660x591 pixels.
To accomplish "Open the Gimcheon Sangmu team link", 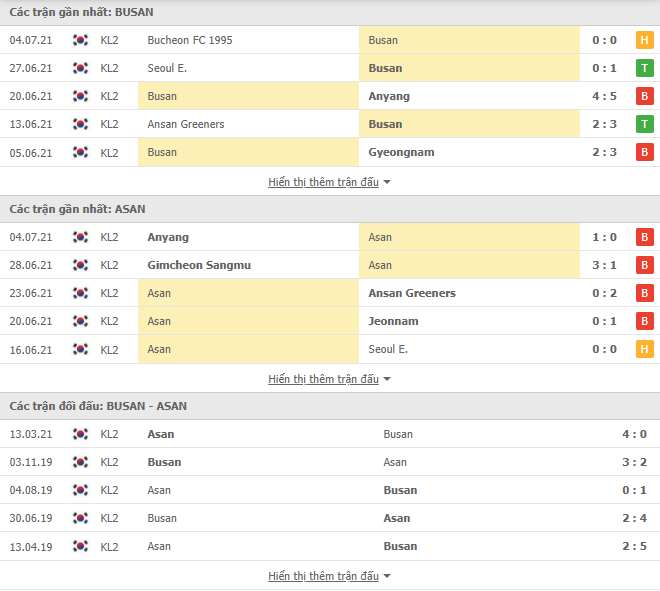I will point(199,265).
